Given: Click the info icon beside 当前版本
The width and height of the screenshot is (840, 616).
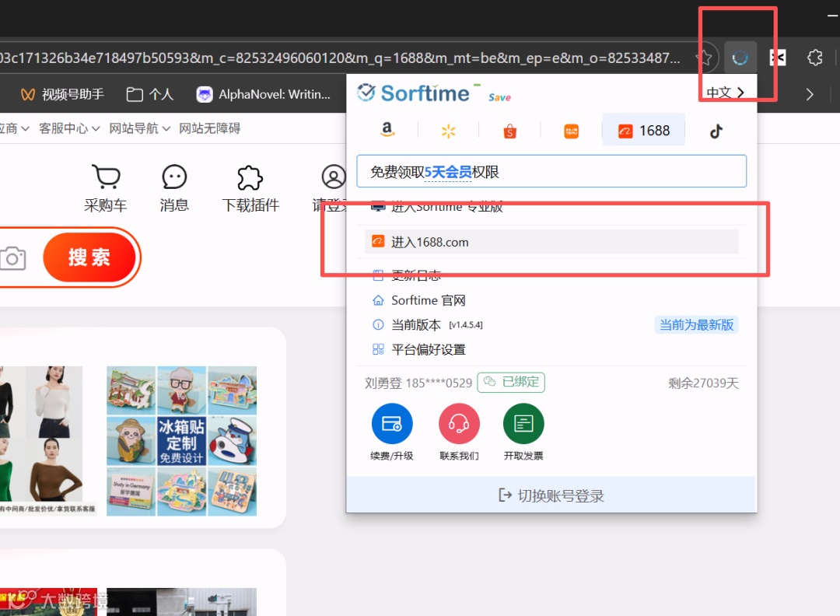Looking at the screenshot, I should click(x=378, y=325).
